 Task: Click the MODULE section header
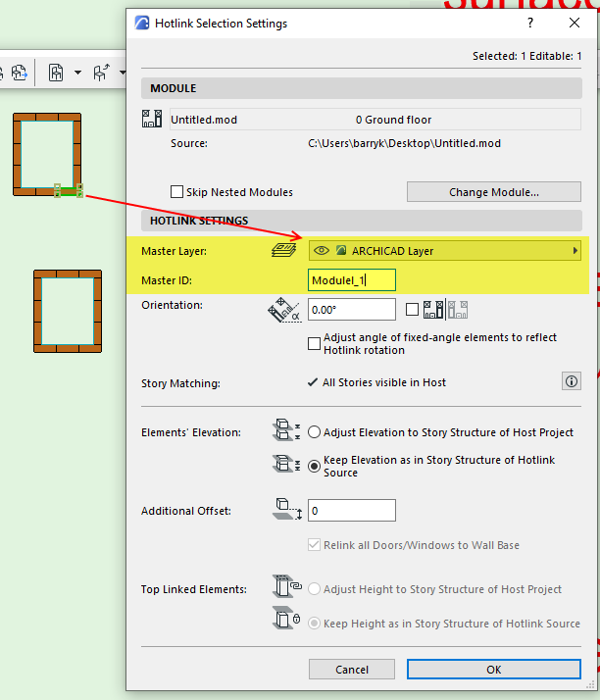(x=362, y=88)
